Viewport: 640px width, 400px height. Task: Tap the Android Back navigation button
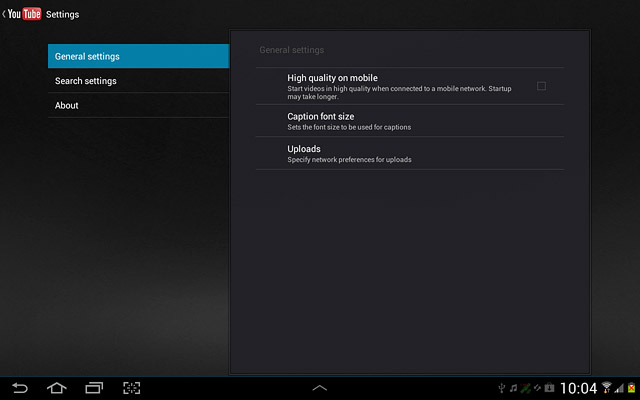pyautogui.click(x=20, y=387)
